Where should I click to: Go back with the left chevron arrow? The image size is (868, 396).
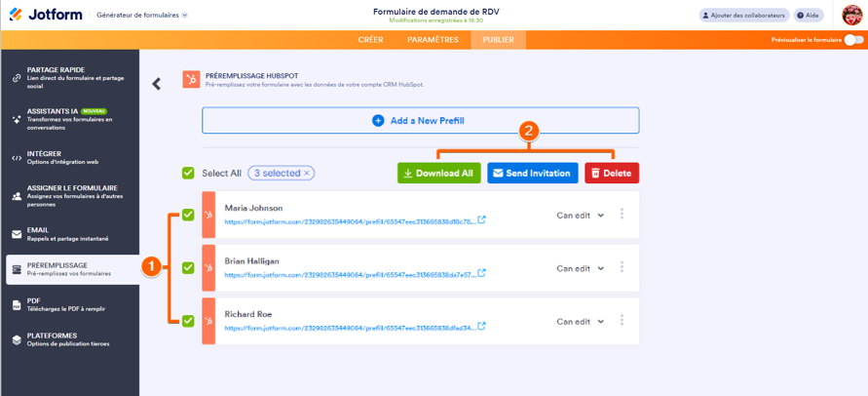[x=157, y=84]
